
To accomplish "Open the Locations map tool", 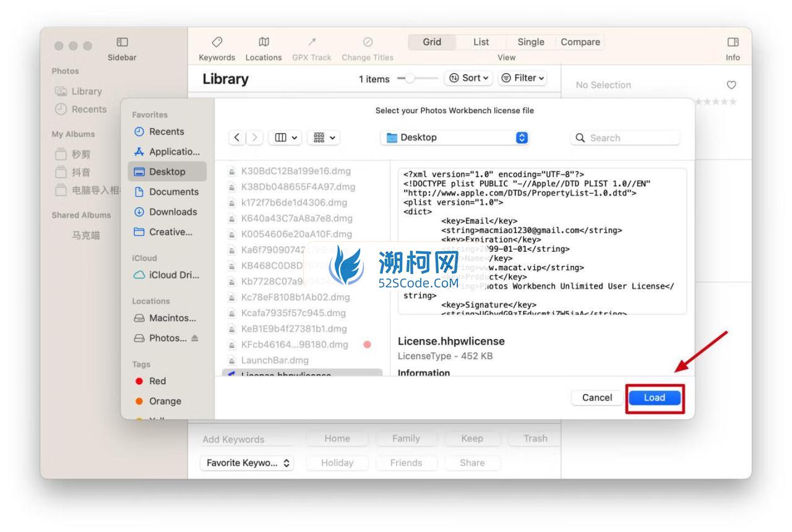I will (x=264, y=49).
